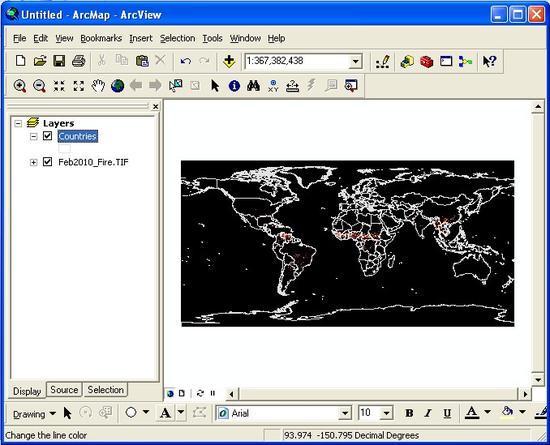Click the fill color paint bucket
The image size is (550, 445).
[507, 412]
